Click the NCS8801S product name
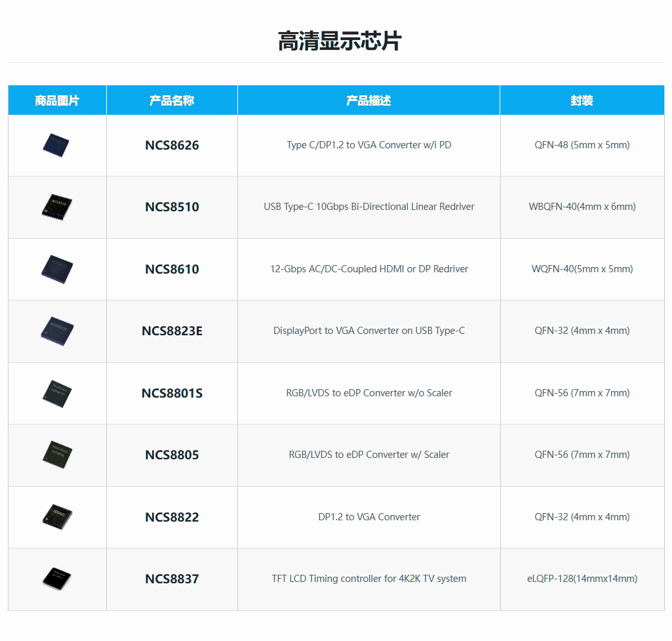This screenshot has height=641, width=672. click(x=172, y=394)
